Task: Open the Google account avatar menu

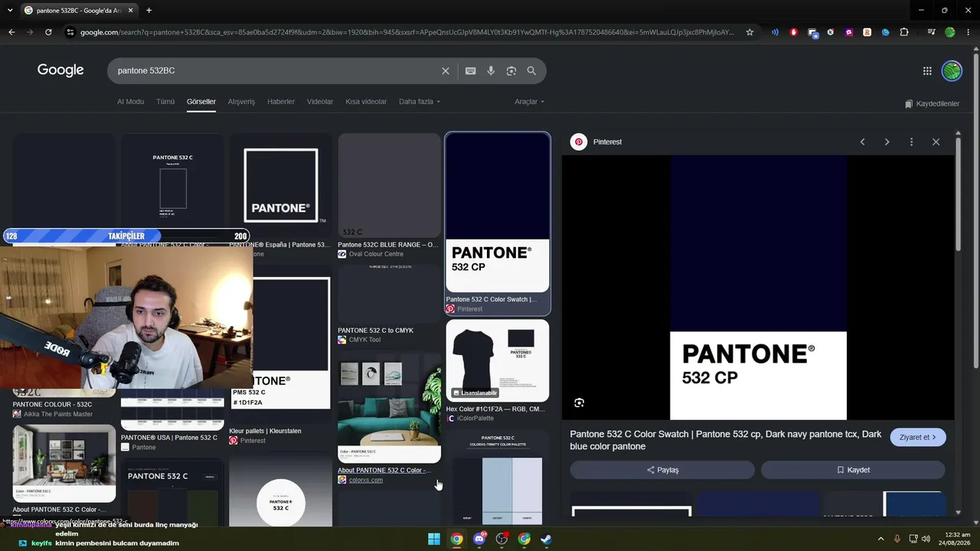Action: pyautogui.click(x=952, y=70)
